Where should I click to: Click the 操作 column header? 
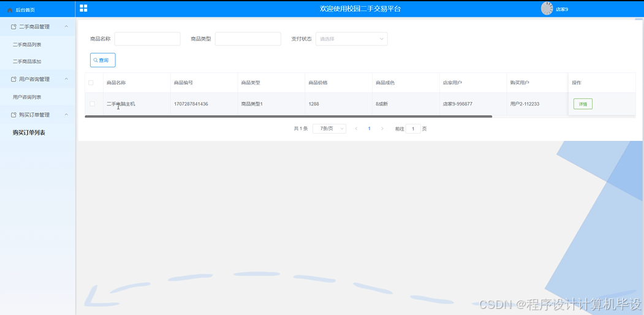click(x=577, y=83)
